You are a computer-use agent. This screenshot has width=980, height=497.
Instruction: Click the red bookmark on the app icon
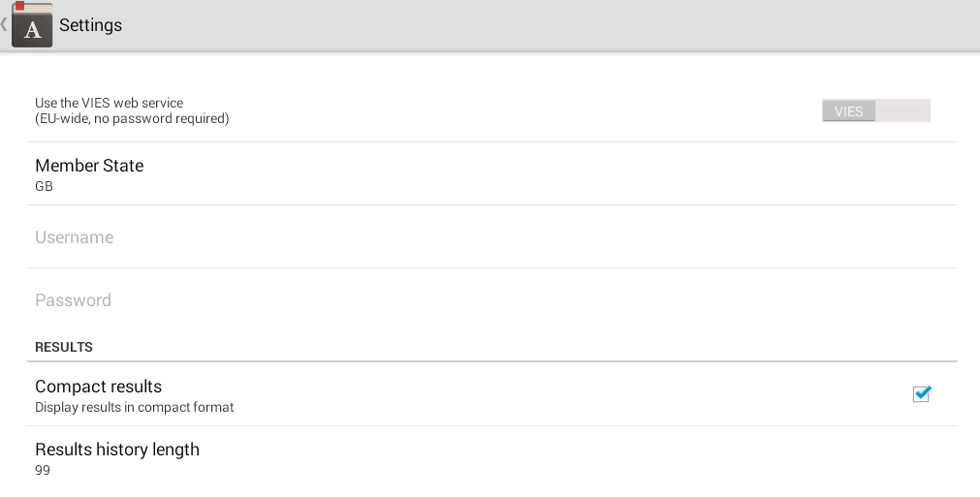[20, 6]
